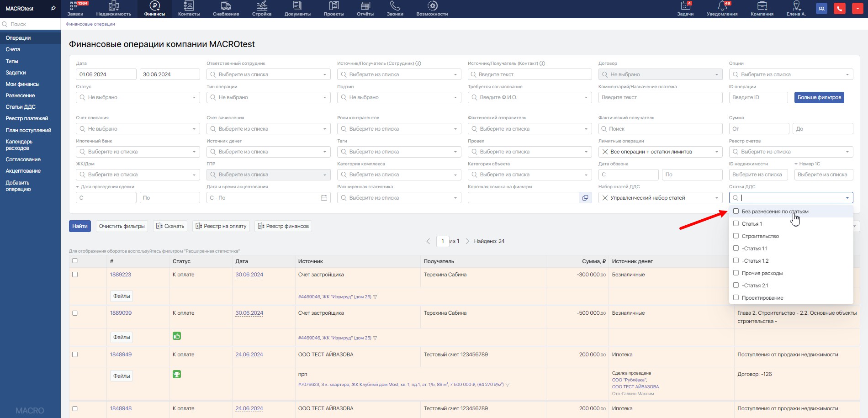Click the pin icon next to MACROtest
This screenshot has width=868, height=418.
tap(53, 8)
